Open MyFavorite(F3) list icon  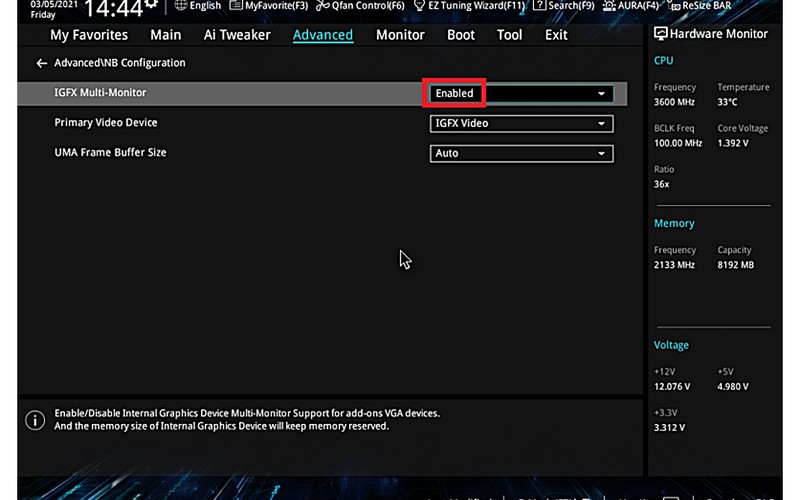(x=236, y=6)
